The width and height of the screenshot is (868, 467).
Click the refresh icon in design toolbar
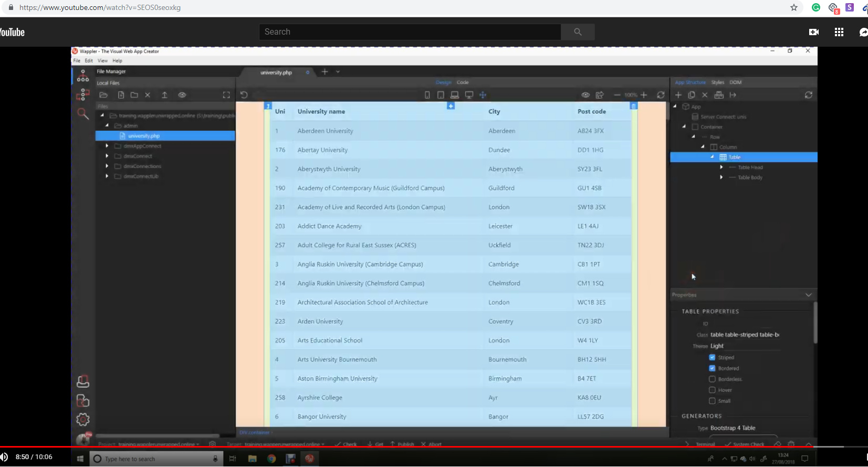661,95
